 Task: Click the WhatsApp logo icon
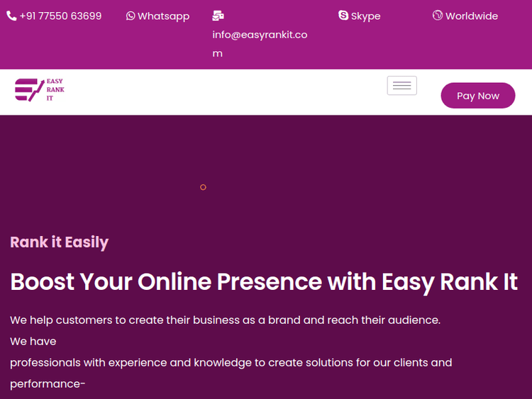pyautogui.click(x=131, y=16)
